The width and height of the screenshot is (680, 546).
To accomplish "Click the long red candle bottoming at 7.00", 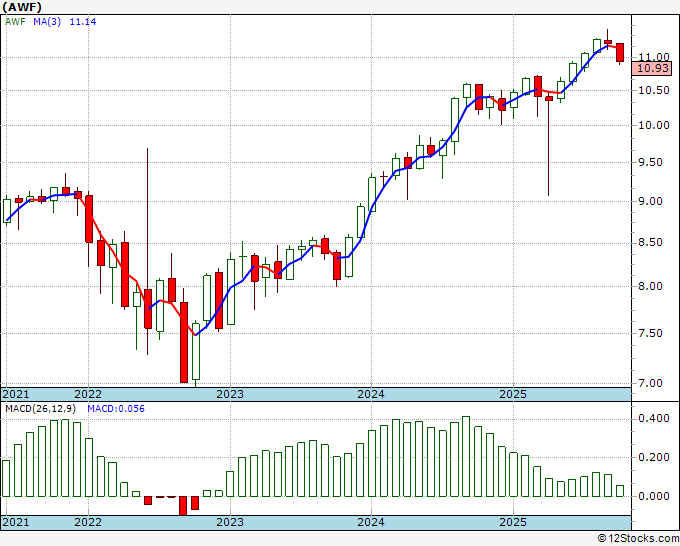I will tap(184, 342).
